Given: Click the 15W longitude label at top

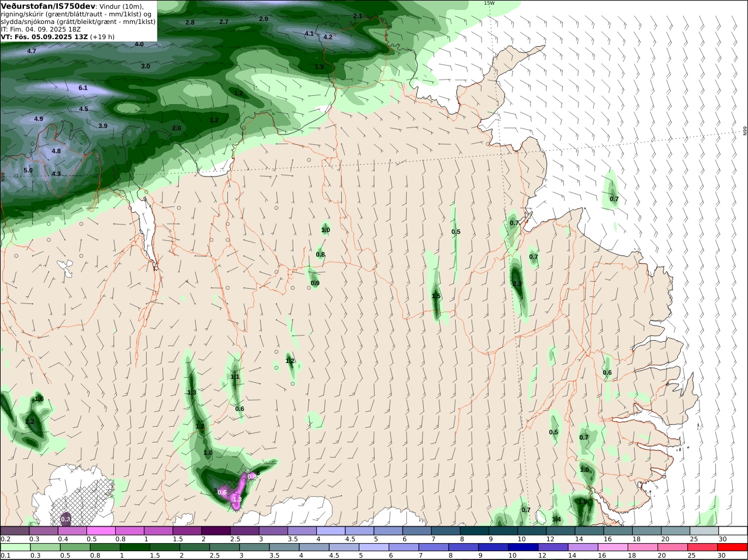Looking at the screenshot, I should tap(489, 3).
